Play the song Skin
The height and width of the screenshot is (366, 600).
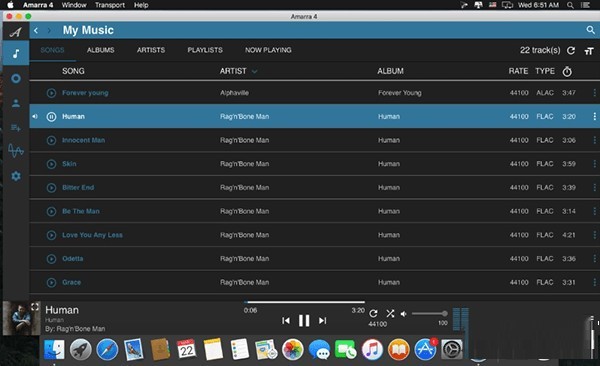(51, 164)
